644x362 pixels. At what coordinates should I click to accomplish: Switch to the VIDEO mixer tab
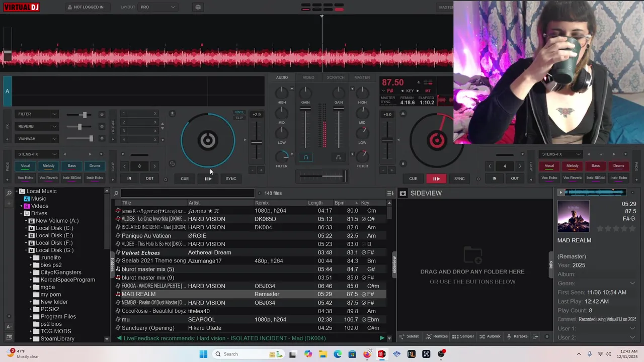(308, 77)
